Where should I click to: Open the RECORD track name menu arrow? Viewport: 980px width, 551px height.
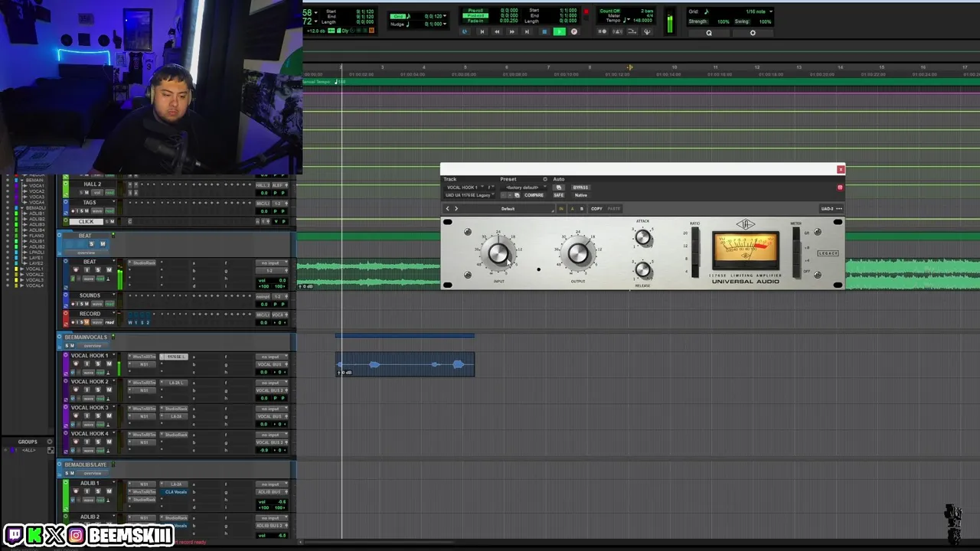click(x=114, y=312)
